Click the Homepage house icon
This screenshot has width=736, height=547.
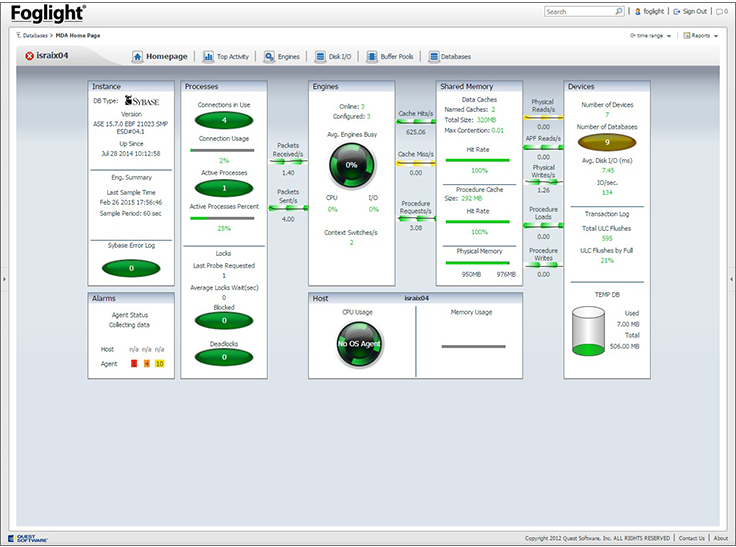(x=137, y=56)
